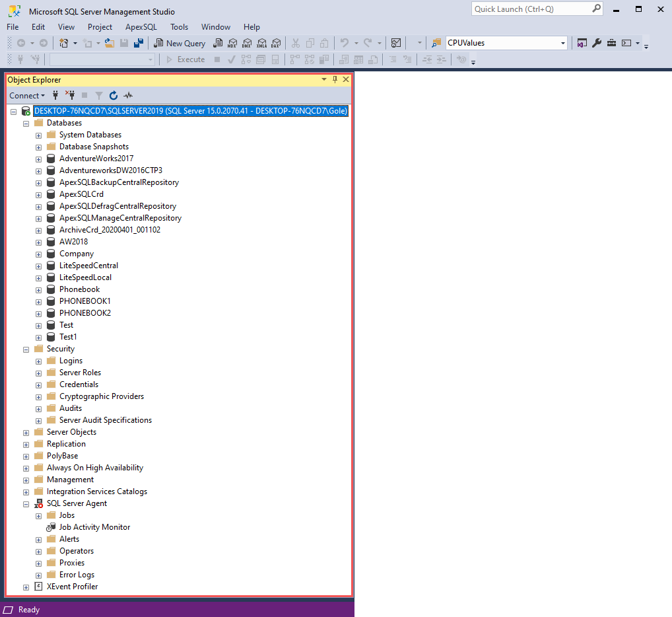
Task: Expand the Phonebook database
Action: pyautogui.click(x=38, y=290)
